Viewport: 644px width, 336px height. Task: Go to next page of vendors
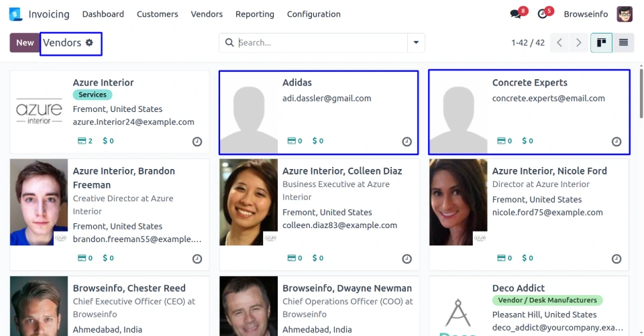[x=578, y=43]
